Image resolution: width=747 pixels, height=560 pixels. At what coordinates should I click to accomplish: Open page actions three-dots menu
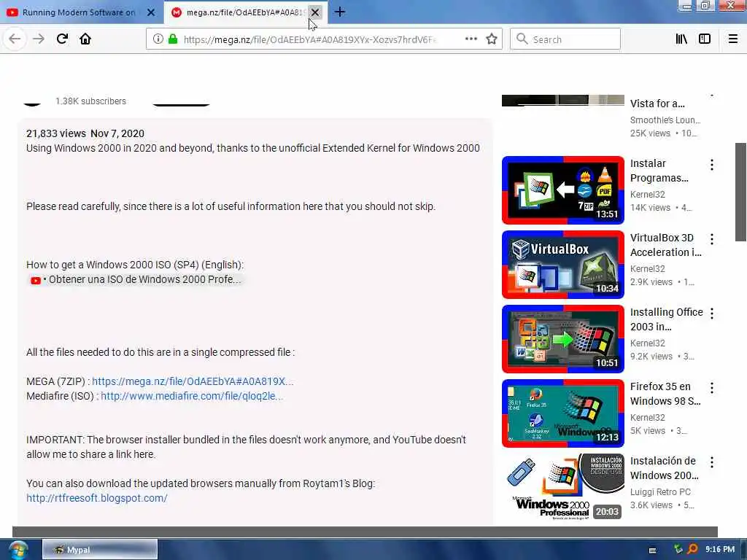point(471,39)
